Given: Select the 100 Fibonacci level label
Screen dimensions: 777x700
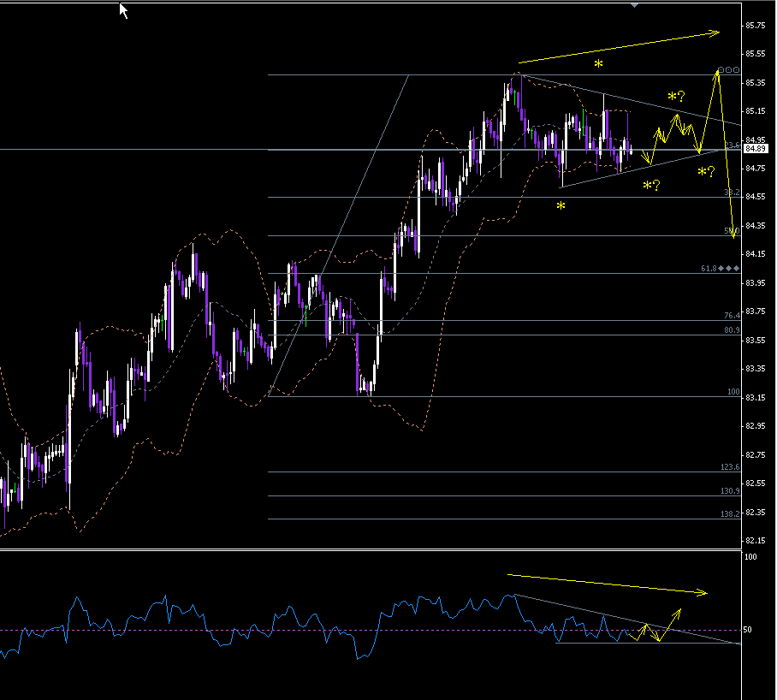Looking at the screenshot, I should (733, 392).
